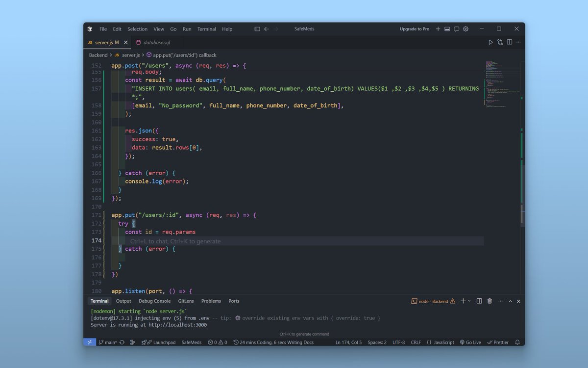
Task: Switch to the Output panel tab
Action: 123,301
